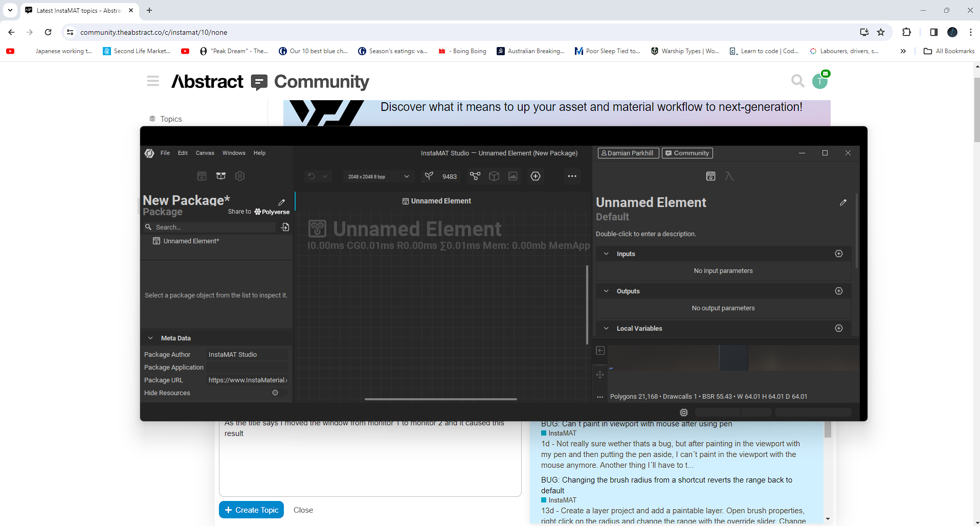The width and height of the screenshot is (980, 526).
Task: Click the move gizmo icon in viewport sidebar
Action: click(600, 375)
